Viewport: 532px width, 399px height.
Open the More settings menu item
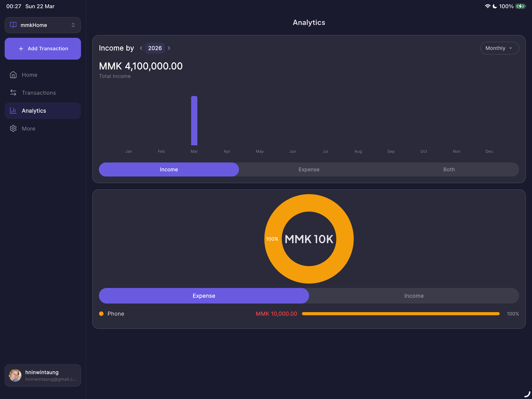pyautogui.click(x=43, y=129)
